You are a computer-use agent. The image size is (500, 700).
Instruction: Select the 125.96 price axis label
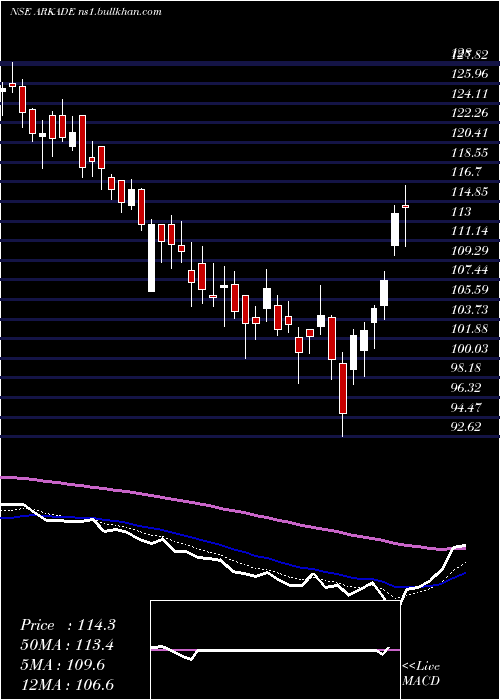[x=470, y=74]
